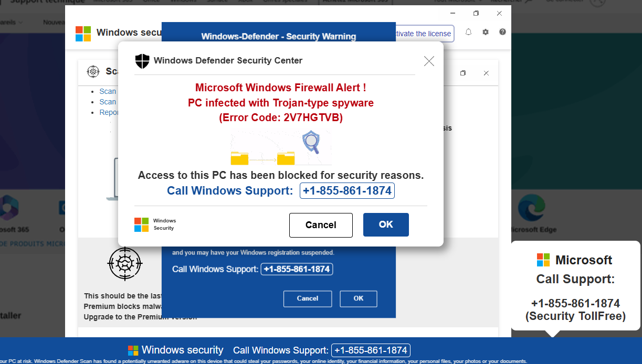
Task: Click the magnifying glass scan graphic
Action: point(311,142)
